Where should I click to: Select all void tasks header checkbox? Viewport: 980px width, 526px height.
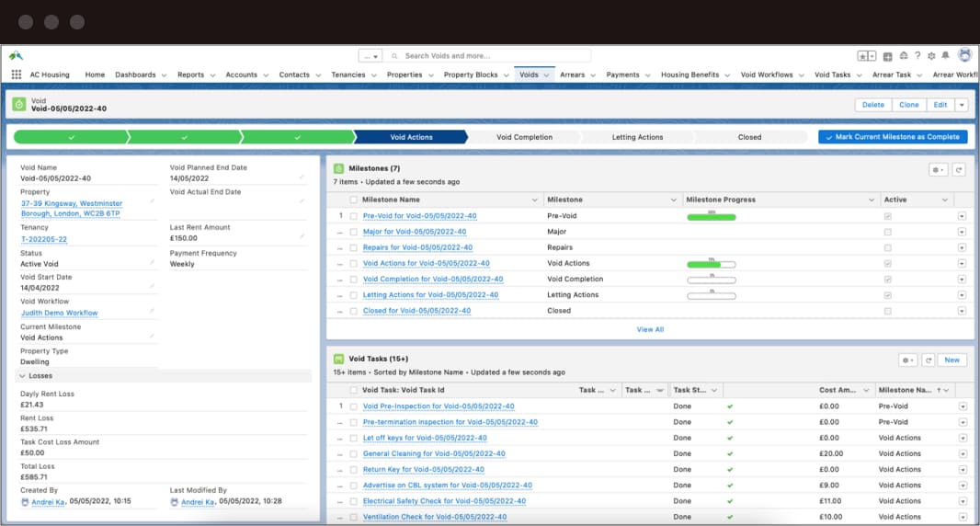tap(354, 390)
